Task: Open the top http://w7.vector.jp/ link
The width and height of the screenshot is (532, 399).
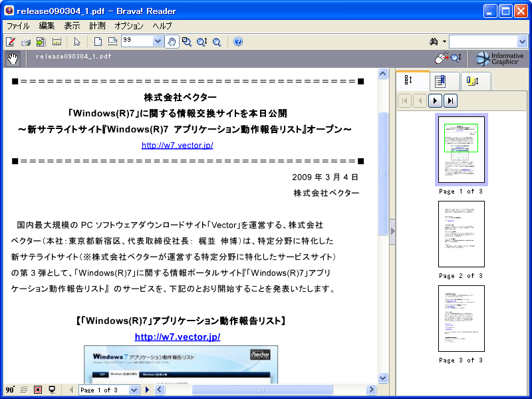Action: 178,145
